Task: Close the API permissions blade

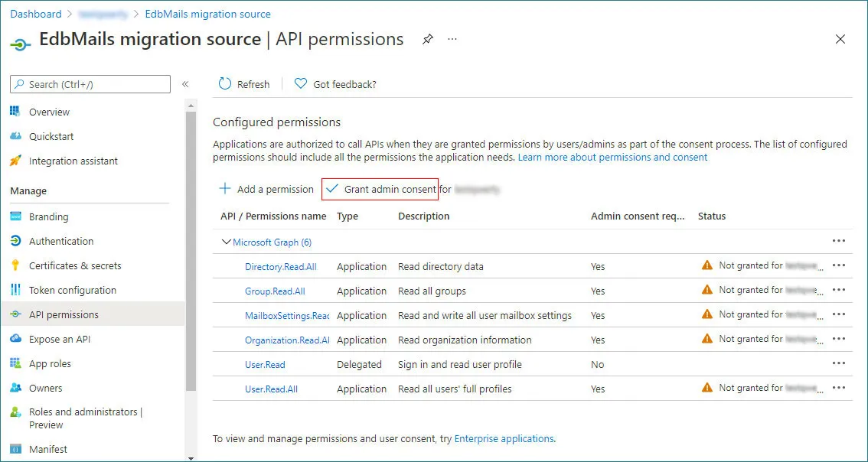Action: [840, 39]
